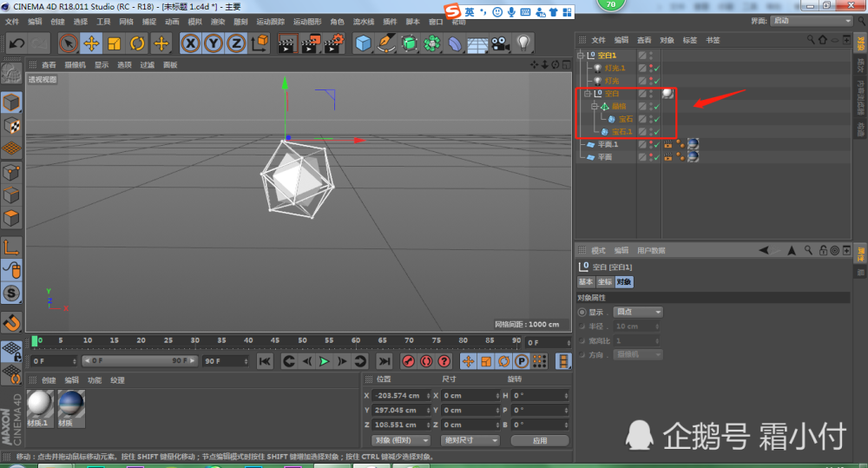The height and width of the screenshot is (468, 868).
Task: Collapse the 空白 null tree node
Action: (588, 94)
